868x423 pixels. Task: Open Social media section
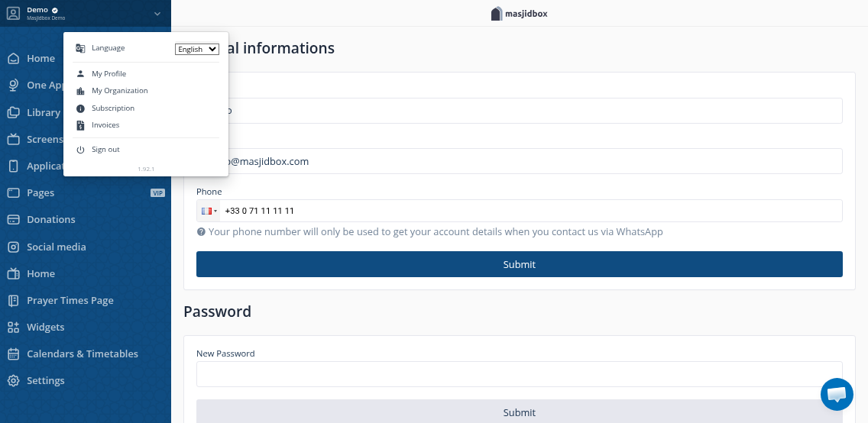tap(57, 247)
